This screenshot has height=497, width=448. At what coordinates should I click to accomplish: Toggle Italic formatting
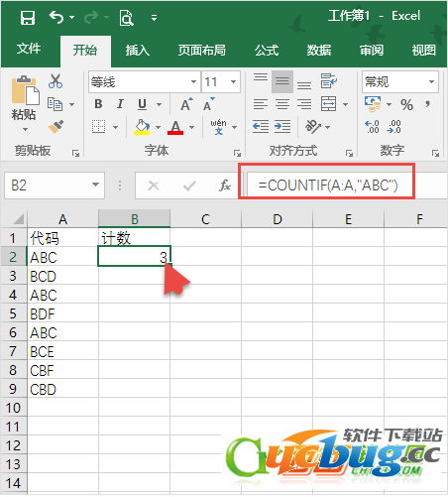[120, 104]
